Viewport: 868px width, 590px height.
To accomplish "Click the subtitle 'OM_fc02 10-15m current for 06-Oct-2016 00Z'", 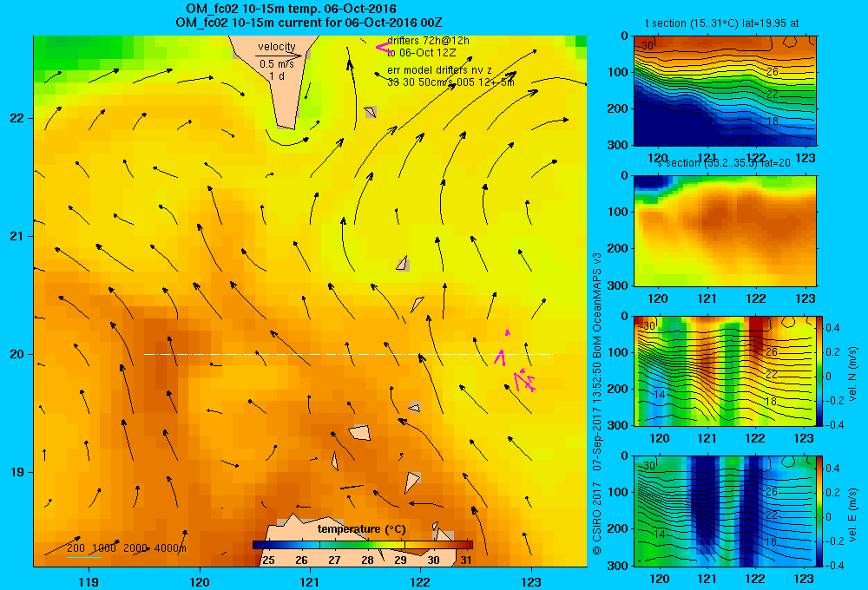I will tap(309, 23).
